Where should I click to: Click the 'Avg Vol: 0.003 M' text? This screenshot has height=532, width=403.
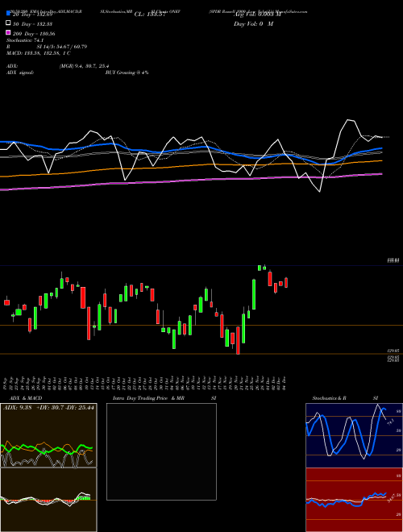click(257, 15)
